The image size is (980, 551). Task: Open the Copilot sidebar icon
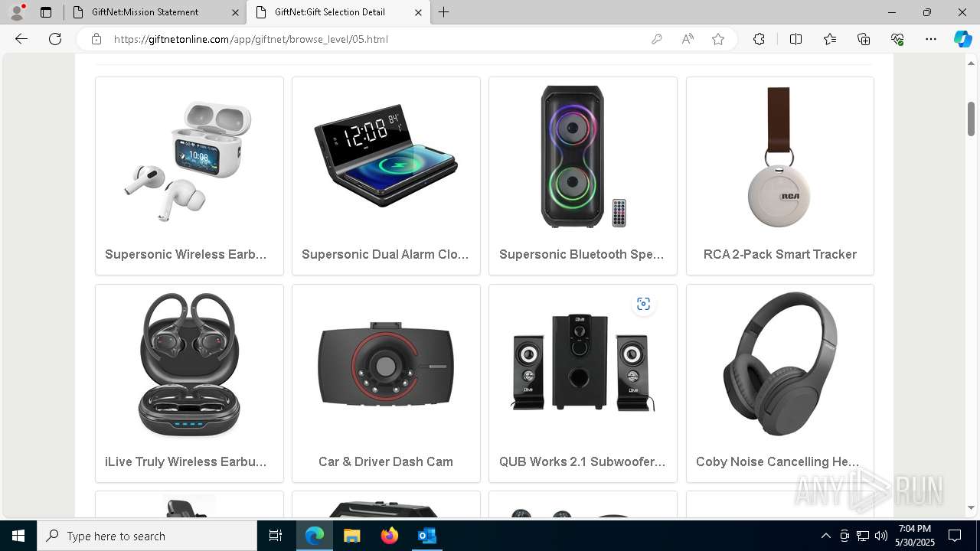point(962,39)
